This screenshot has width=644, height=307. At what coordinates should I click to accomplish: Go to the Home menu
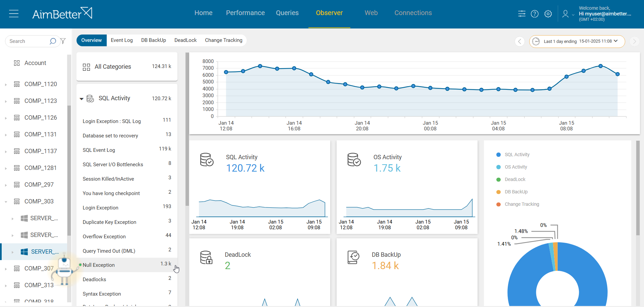pyautogui.click(x=203, y=13)
